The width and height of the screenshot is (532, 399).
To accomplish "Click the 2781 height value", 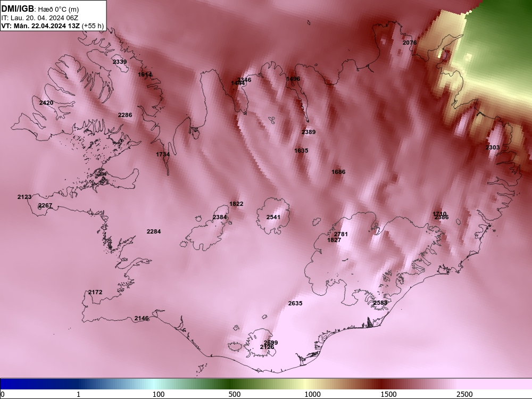I will point(341,234).
